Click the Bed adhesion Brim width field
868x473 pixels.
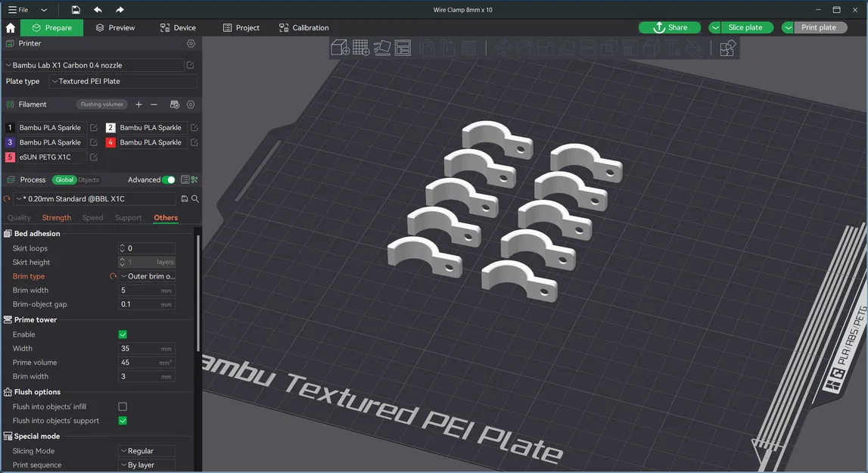point(147,290)
